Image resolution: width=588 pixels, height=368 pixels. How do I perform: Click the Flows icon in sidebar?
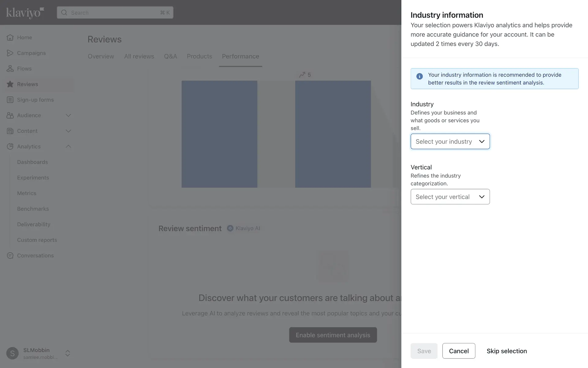[10, 69]
